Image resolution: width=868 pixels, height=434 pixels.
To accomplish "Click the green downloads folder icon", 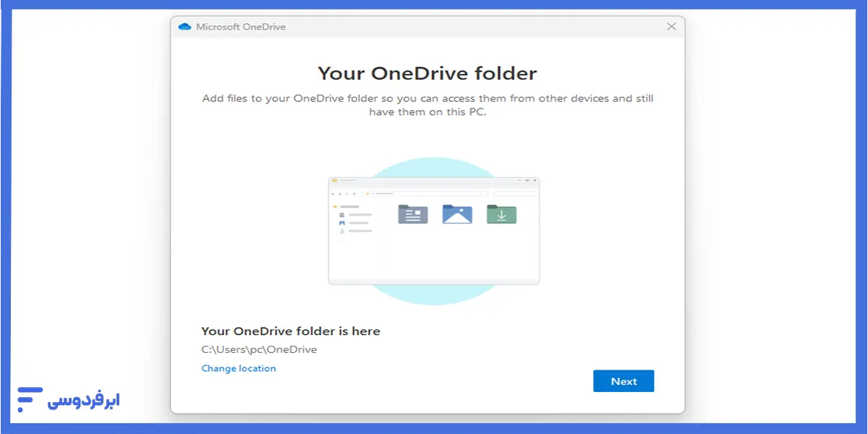I will (501, 214).
